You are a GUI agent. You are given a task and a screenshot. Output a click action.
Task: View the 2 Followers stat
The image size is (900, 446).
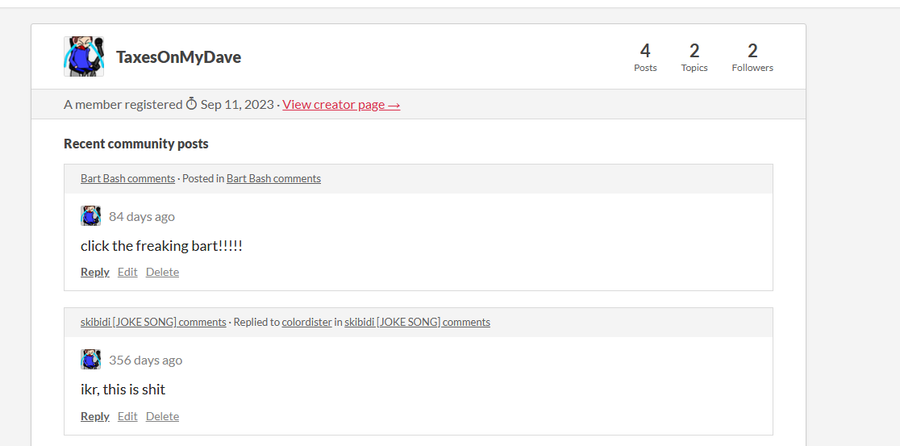tap(752, 57)
